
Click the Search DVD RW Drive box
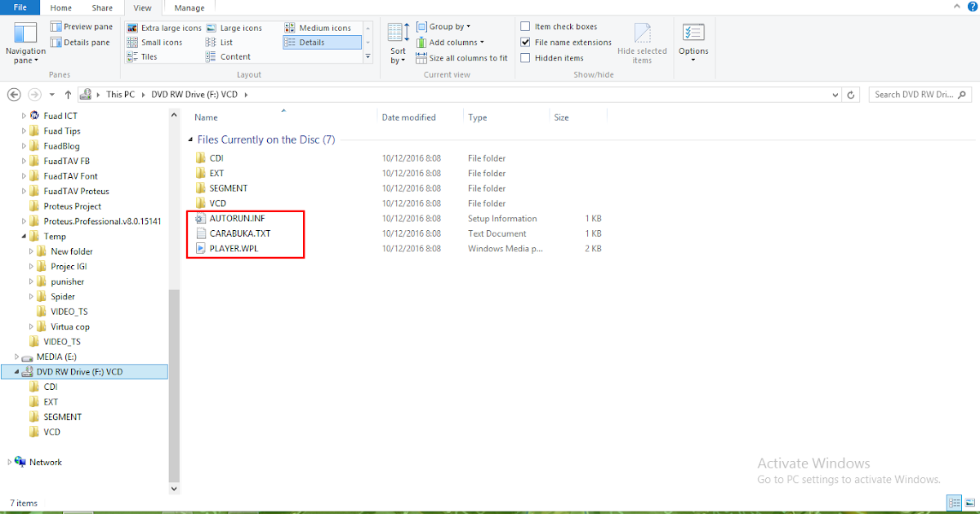[x=920, y=95]
